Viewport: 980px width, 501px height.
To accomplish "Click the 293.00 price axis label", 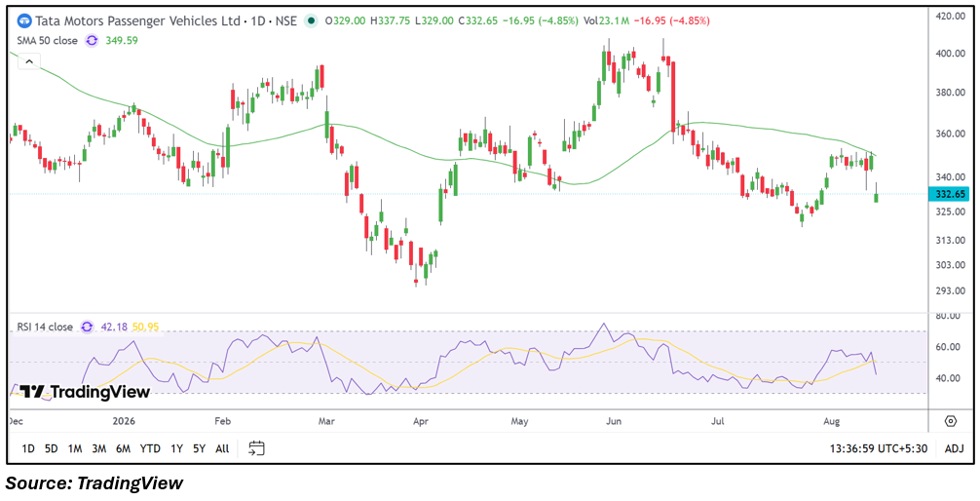I will tap(953, 290).
